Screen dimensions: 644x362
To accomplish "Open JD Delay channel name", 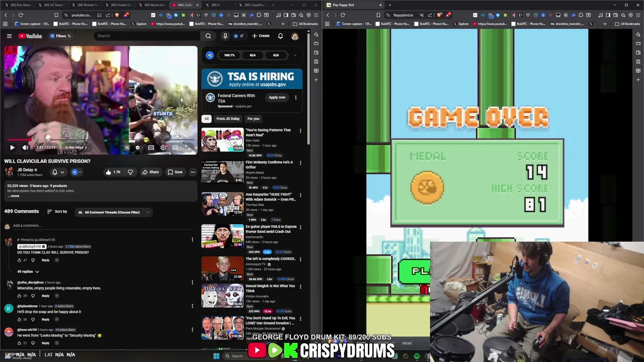I will tap(25, 170).
